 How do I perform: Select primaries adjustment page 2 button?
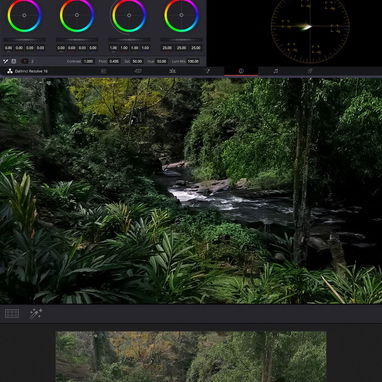coord(32,61)
